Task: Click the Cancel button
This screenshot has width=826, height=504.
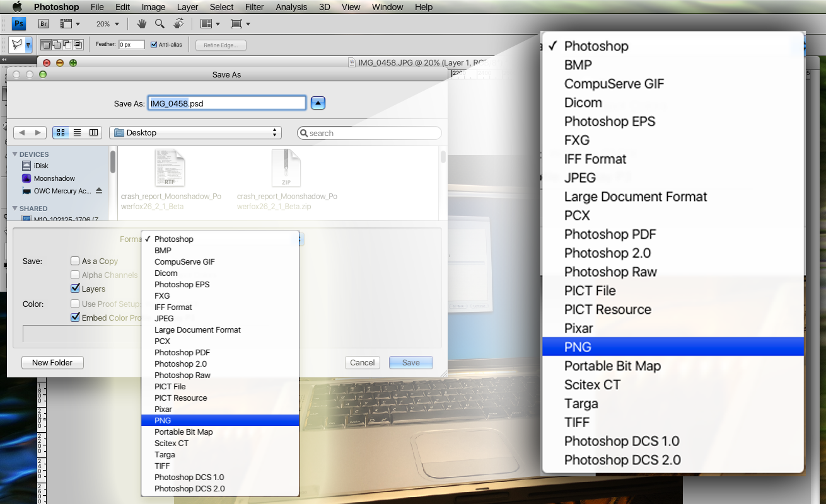Action: 362,362
